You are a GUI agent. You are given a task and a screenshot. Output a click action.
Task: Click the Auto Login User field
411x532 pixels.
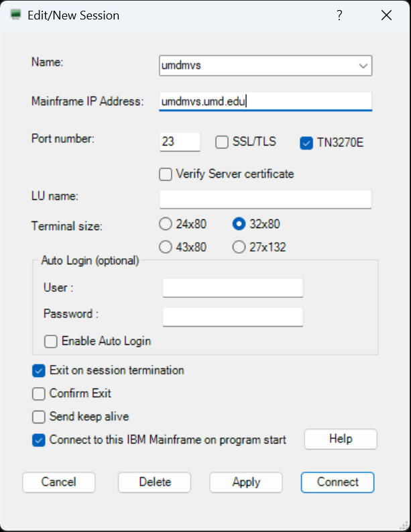point(233,288)
